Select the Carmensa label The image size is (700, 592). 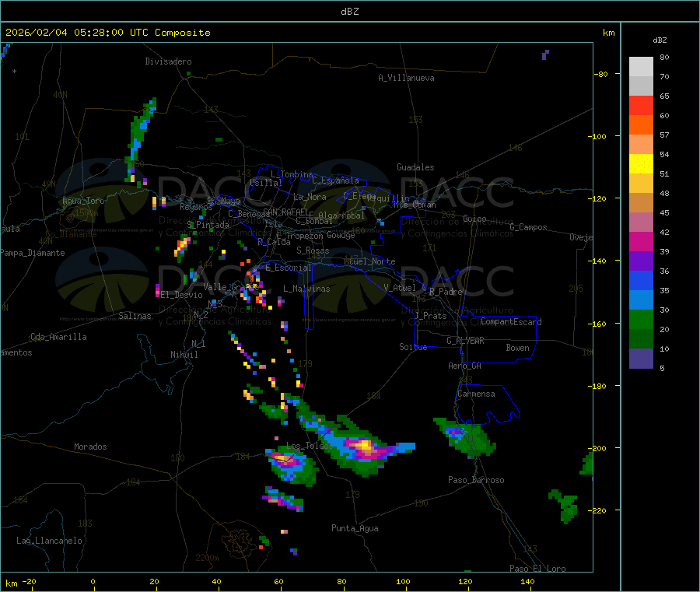(x=476, y=394)
